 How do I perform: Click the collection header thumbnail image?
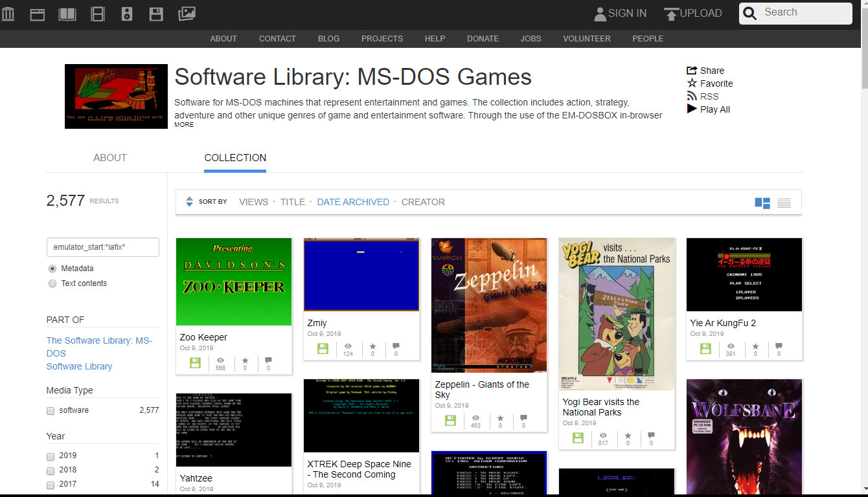pyautogui.click(x=116, y=96)
